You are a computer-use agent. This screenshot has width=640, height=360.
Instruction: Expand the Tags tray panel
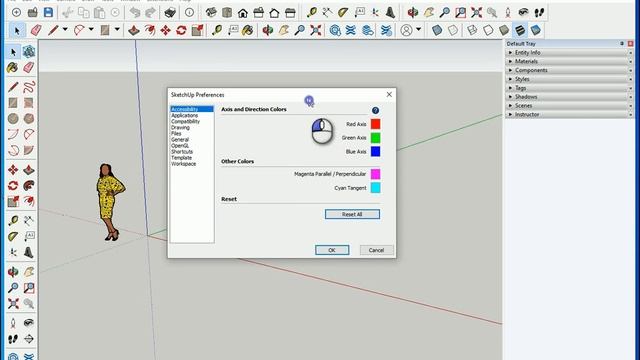569,88
